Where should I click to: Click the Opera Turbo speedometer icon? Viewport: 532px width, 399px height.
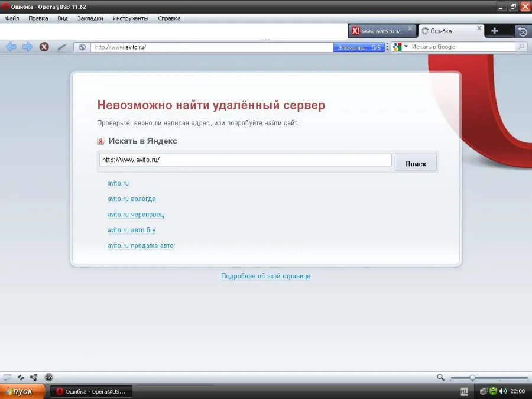point(49,377)
